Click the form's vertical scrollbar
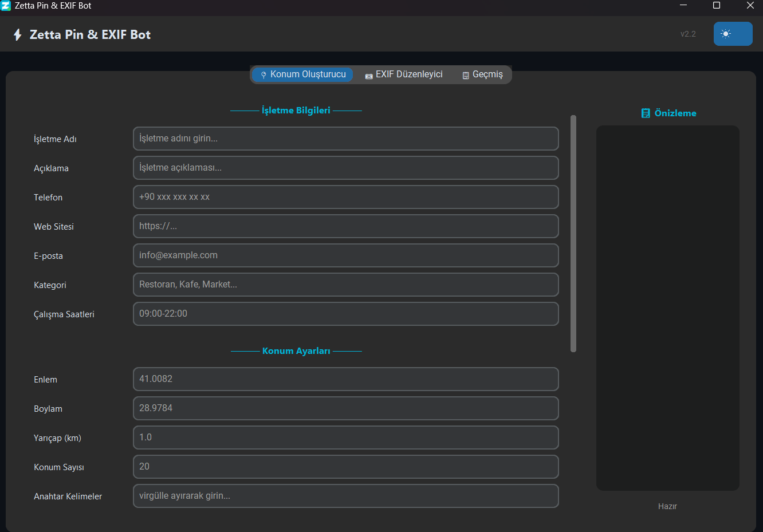This screenshot has height=532, width=763. [x=573, y=234]
